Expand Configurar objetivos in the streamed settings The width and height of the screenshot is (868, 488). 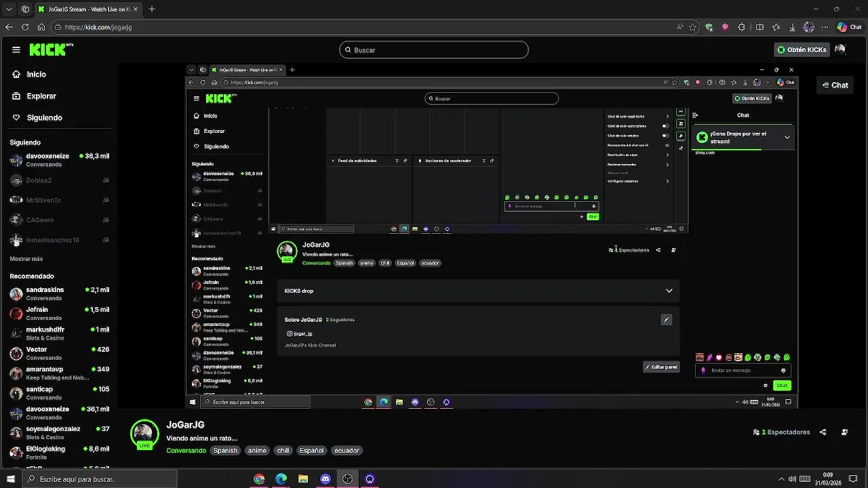point(667,181)
